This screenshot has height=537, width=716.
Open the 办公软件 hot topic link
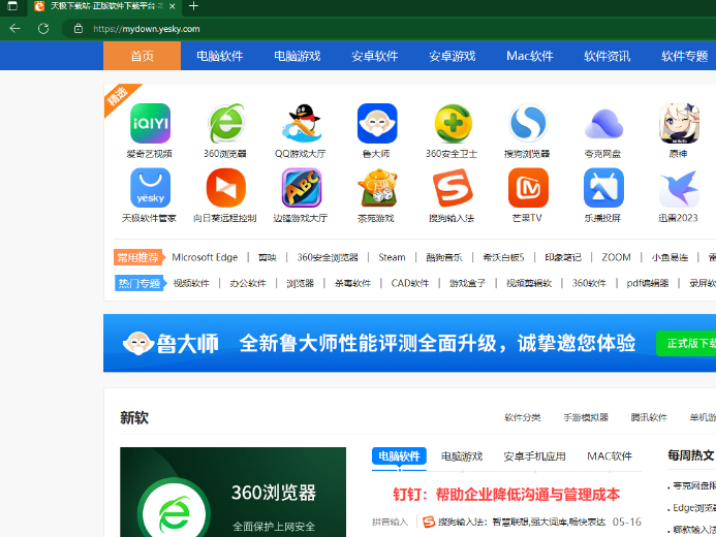(x=247, y=283)
